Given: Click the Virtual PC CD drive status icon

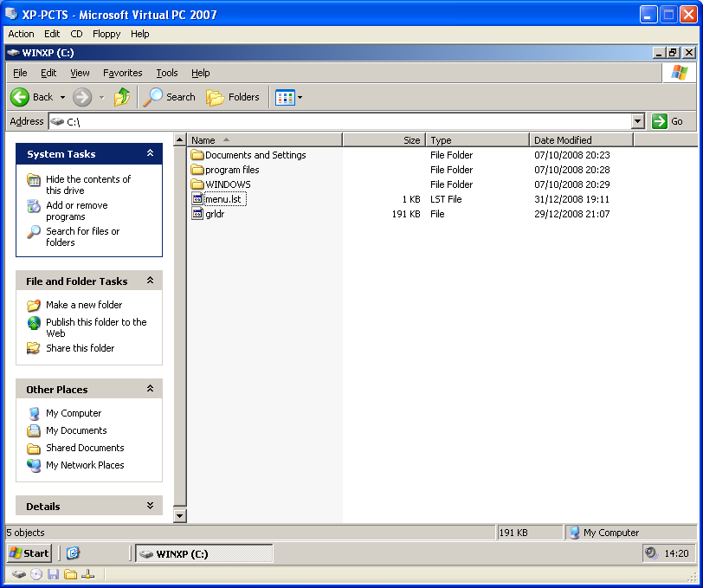Looking at the screenshot, I should click(36, 574).
